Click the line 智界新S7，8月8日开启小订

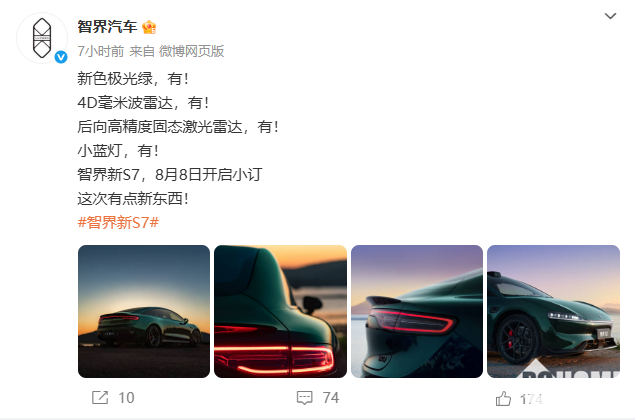pos(170,175)
